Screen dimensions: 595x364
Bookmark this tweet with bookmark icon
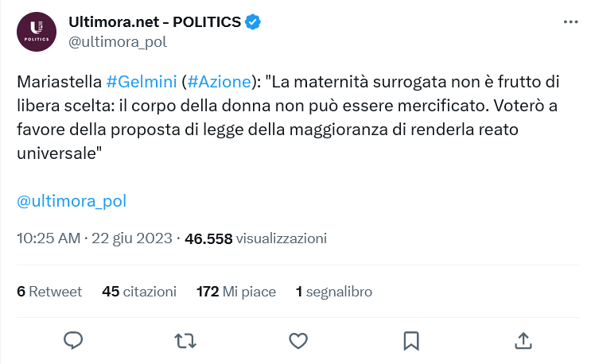click(410, 340)
